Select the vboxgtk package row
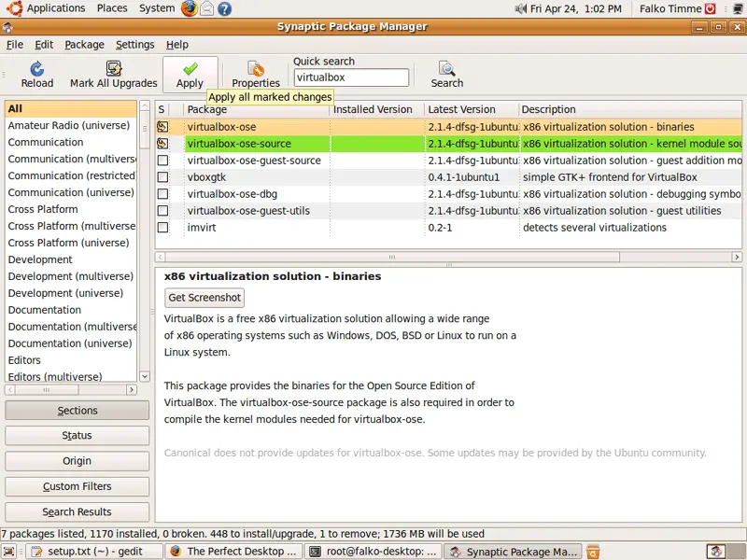Image resolution: width=747 pixels, height=560 pixels. [x=448, y=177]
